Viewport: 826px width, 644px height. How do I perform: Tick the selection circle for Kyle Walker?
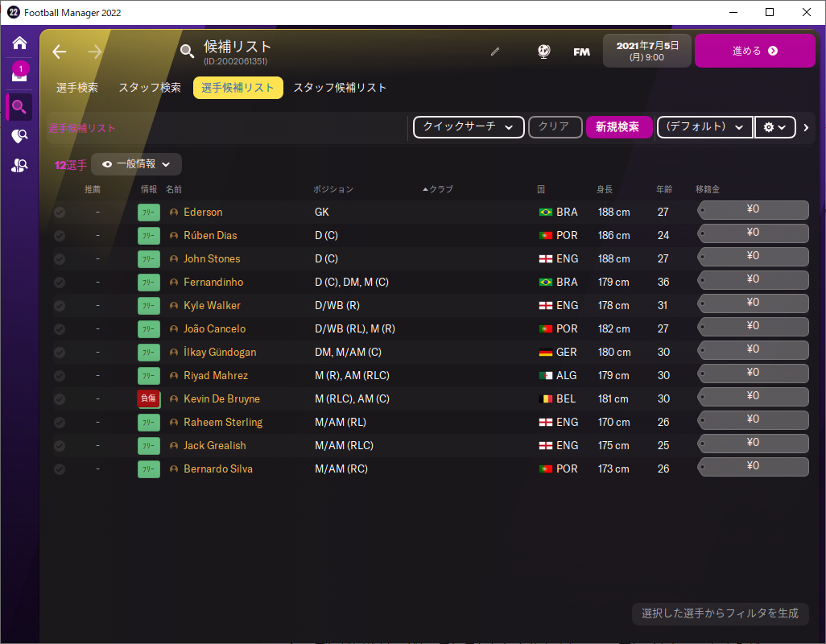60,305
